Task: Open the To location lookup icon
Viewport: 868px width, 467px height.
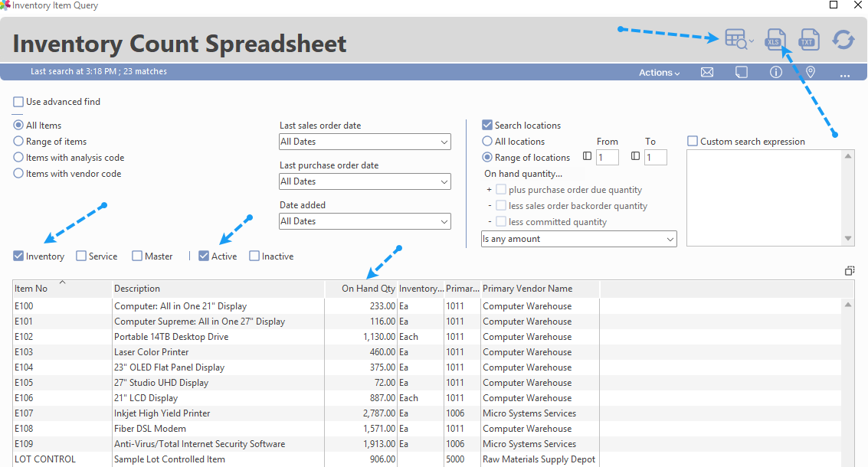Action: [x=636, y=157]
